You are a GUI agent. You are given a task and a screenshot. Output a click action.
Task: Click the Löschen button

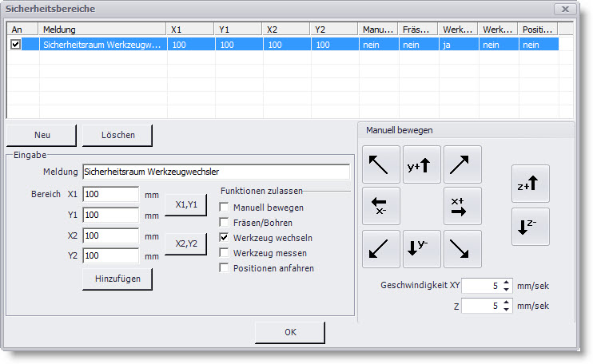coord(117,135)
